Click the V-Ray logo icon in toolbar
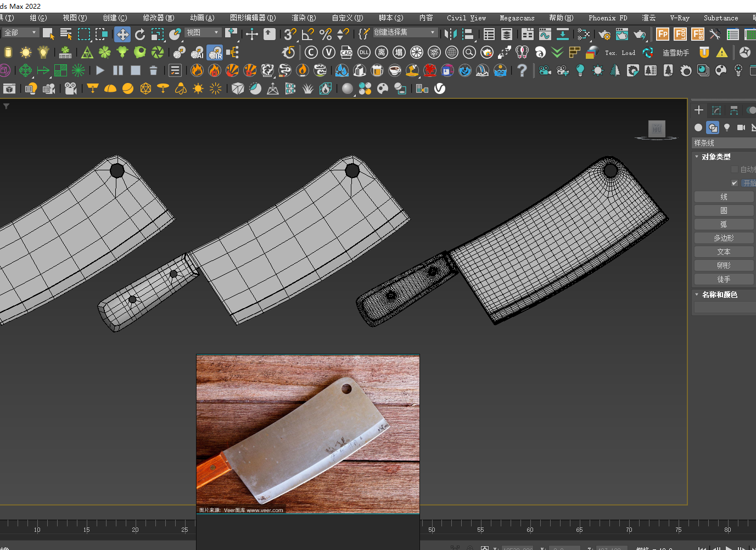Viewport: 756px width, 550px height. click(440, 88)
